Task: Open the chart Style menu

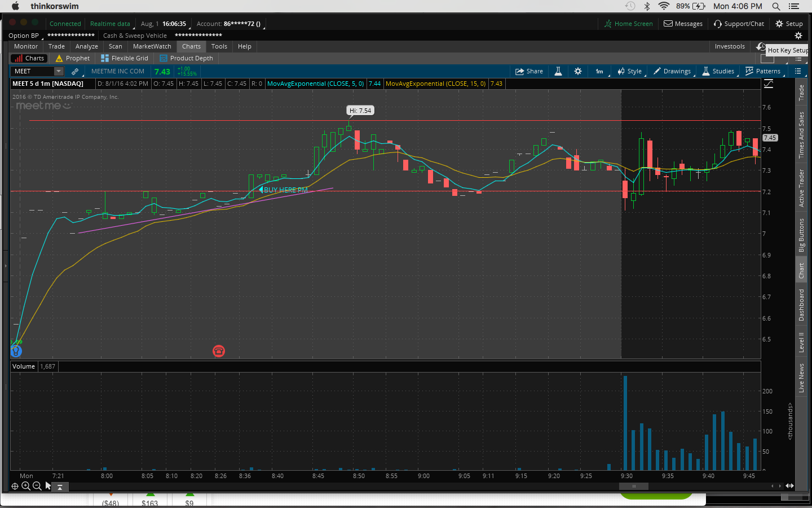Action: tap(630, 71)
